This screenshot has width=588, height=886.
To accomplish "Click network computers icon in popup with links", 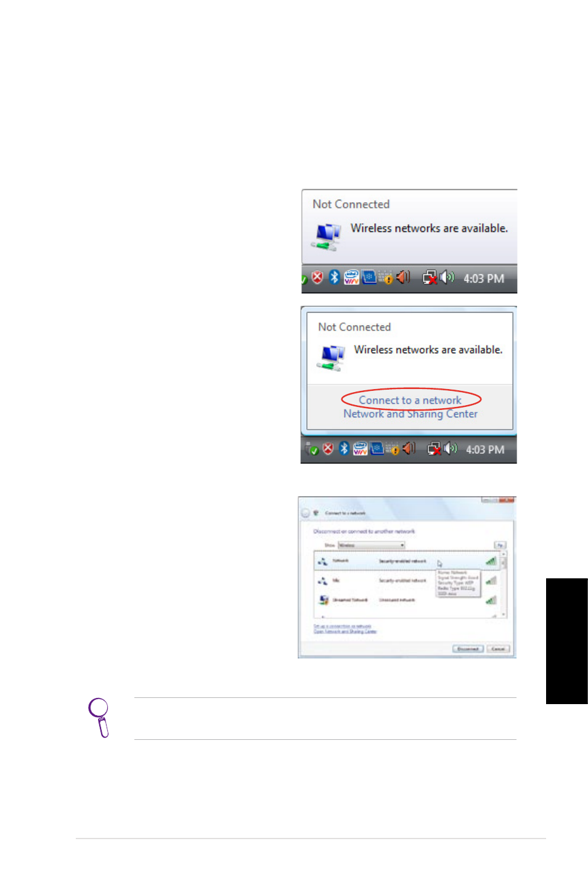I will point(330,358).
